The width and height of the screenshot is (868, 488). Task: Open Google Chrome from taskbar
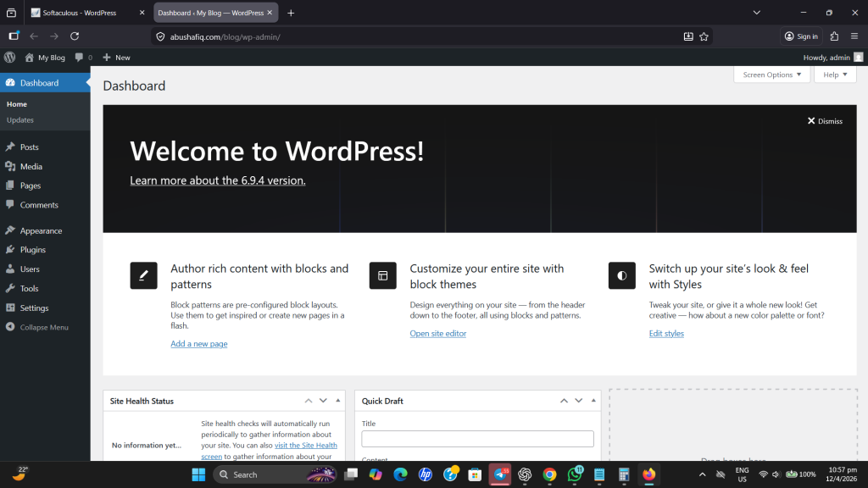pyautogui.click(x=549, y=474)
